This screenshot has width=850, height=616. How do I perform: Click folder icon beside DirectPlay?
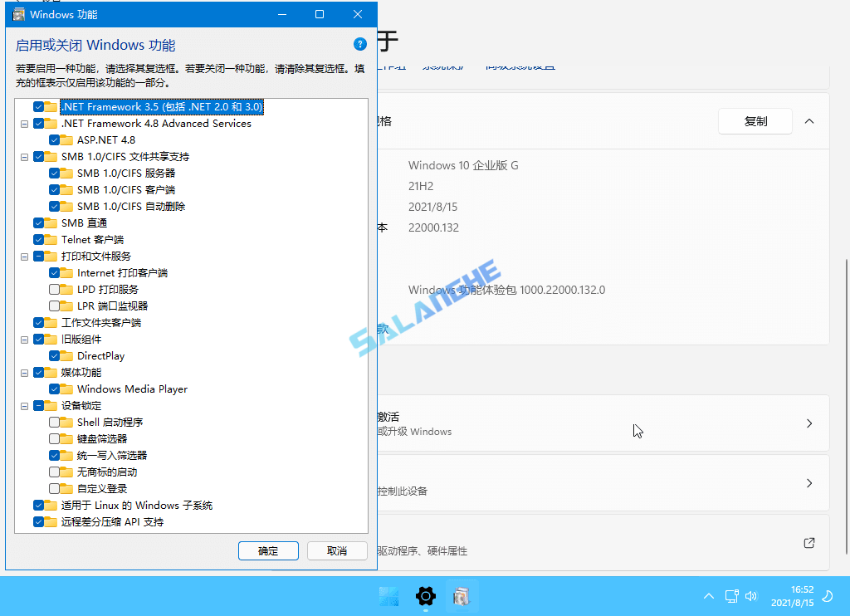pos(66,355)
